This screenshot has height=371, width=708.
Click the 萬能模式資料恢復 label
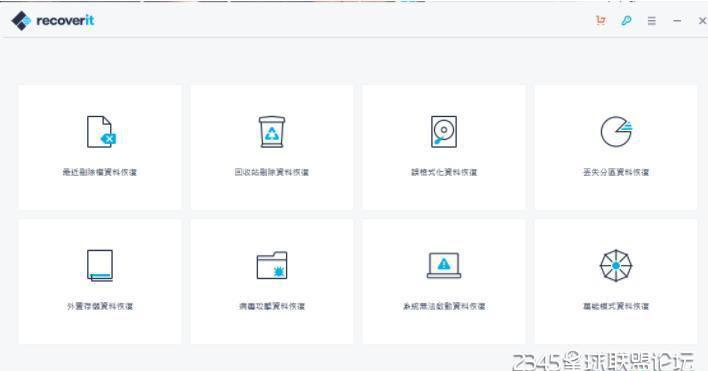[x=616, y=306]
